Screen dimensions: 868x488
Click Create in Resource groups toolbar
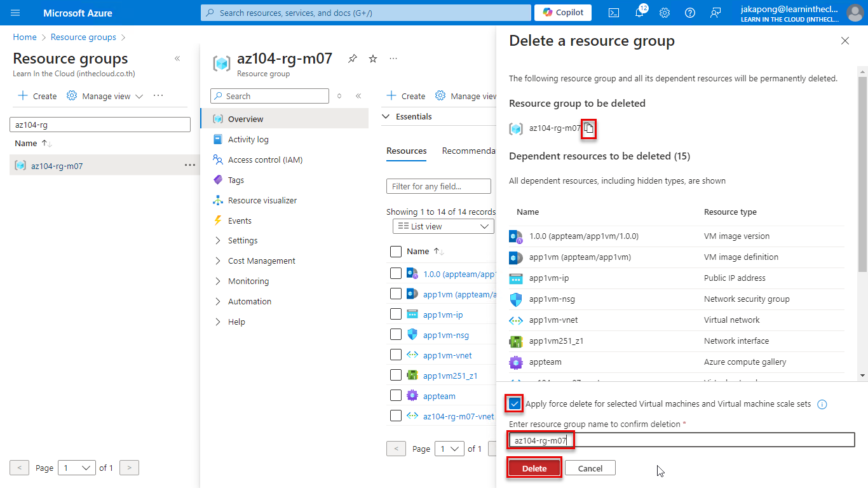tap(37, 96)
